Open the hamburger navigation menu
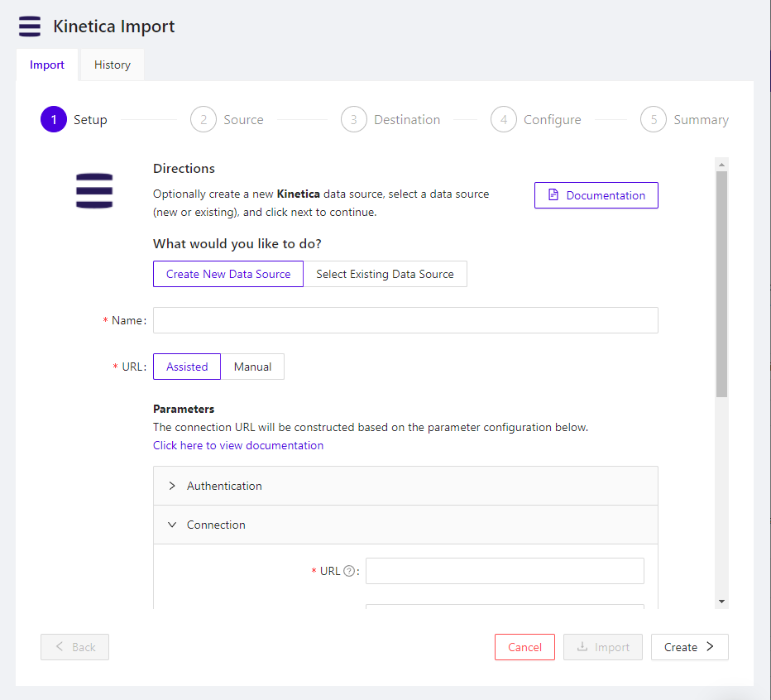Image resolution: width=771 pixels, height=700 pixels. click(29, 26)
